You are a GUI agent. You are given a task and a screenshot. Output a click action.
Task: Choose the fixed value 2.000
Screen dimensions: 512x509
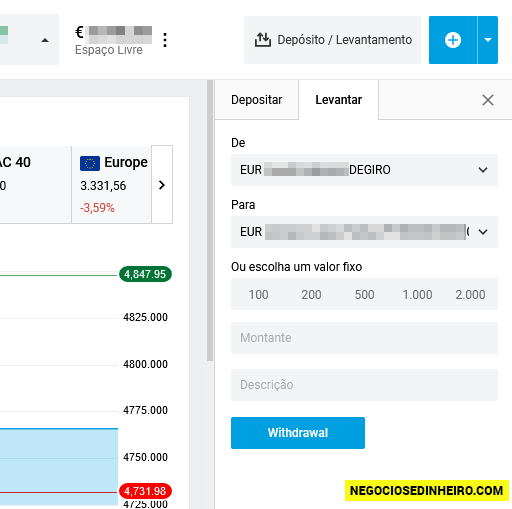pyautogui.click(x=470, y=294)
